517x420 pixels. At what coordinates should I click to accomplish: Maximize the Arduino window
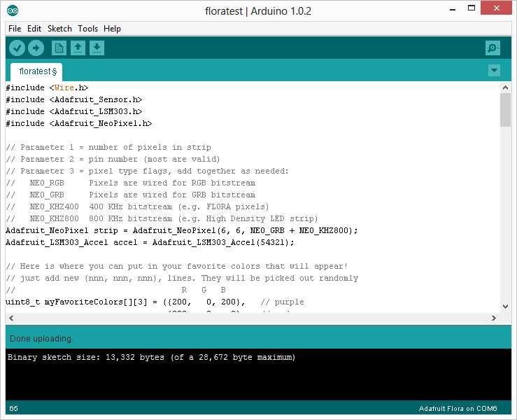pos(472,8)
